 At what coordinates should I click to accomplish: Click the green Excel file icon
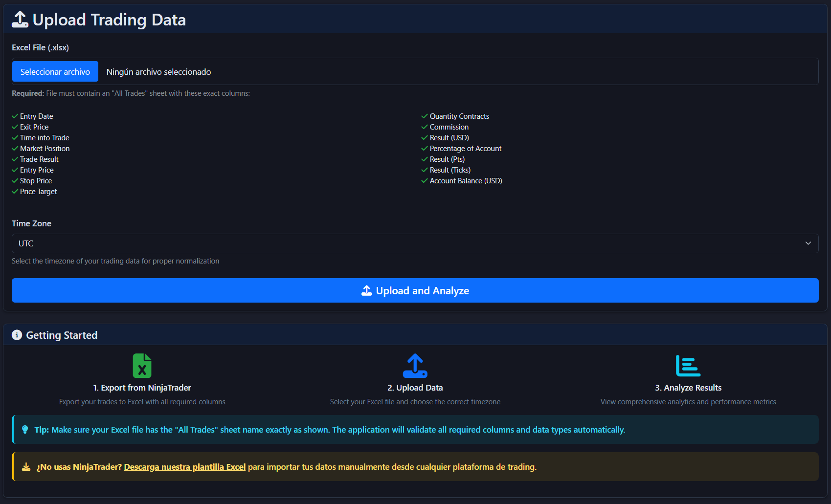pos(142,366)
